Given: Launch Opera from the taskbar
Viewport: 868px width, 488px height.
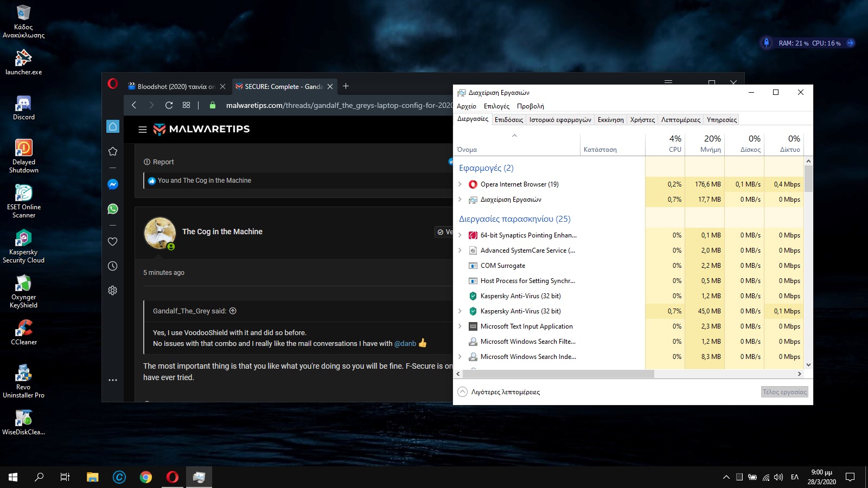Looking at the screenshot, I should coord(172,477).
